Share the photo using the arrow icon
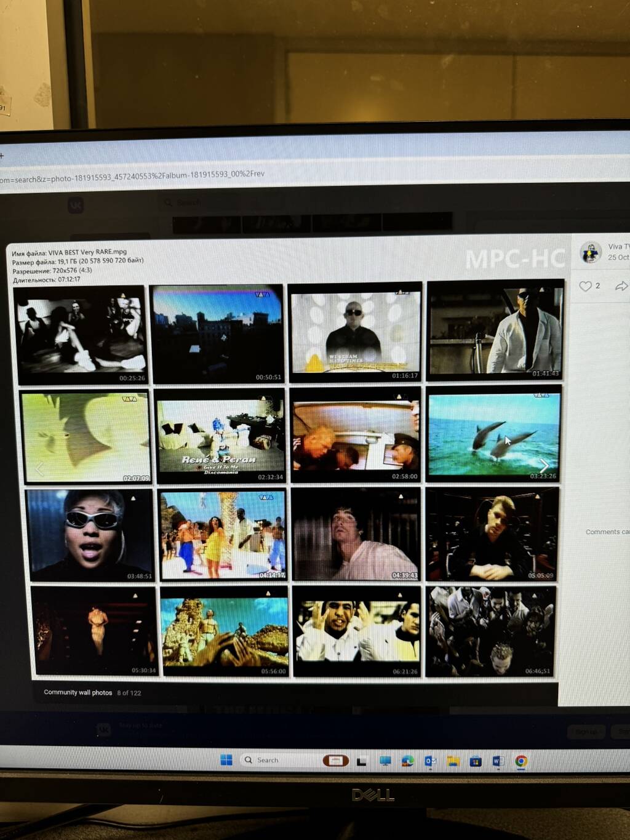 pyautogui.click(x=621, y=286)
